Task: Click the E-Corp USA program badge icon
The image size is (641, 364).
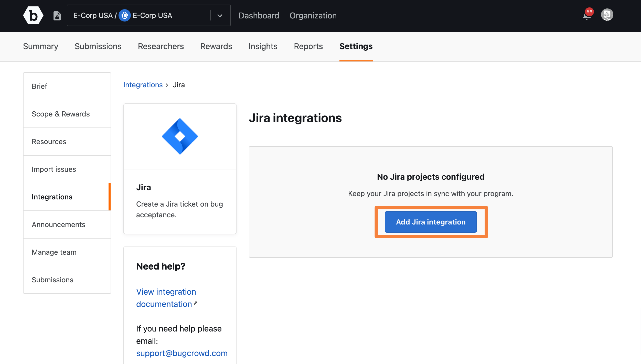Action: pyautogui.click(x=125, y=15)
